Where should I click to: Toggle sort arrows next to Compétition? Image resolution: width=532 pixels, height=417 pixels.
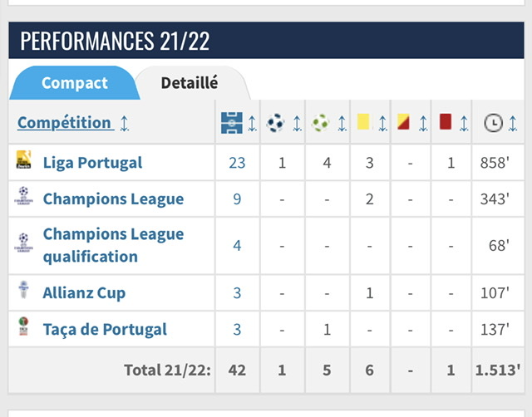[125, 123]
